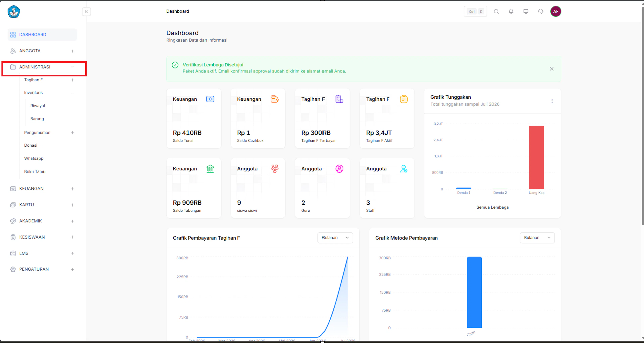
Task: Expand the Kartu menu plus
Action: point(72,205)
